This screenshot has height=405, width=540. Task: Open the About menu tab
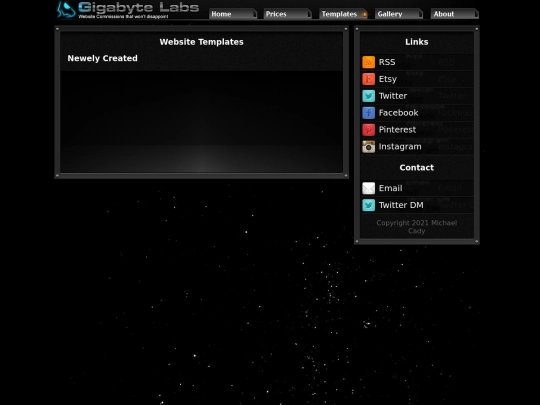pos(455,14)
